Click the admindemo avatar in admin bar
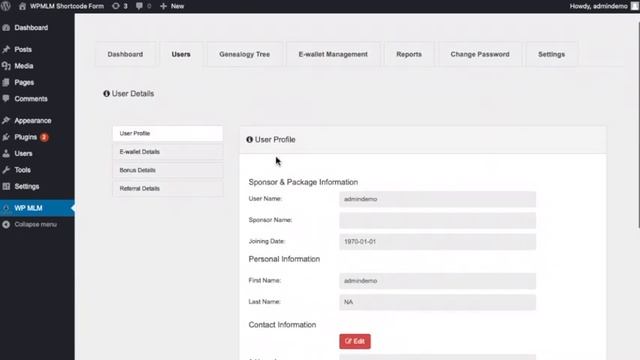This screenshot has width=640, height=360. pyautogui.click(x=635, y=6)
